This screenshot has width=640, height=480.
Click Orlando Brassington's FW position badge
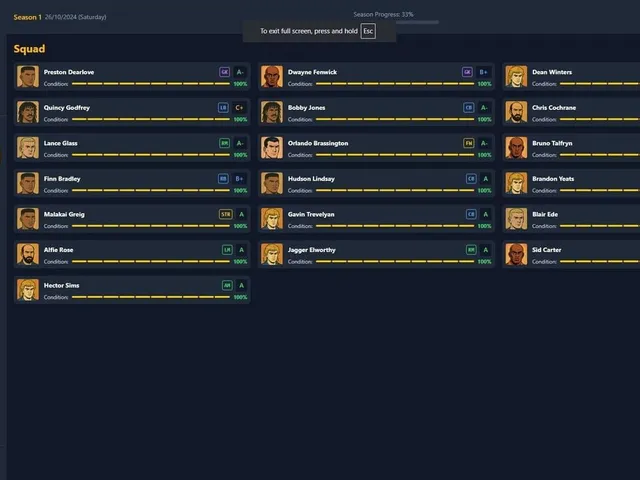pyautogui.click(x=469, y=143)
